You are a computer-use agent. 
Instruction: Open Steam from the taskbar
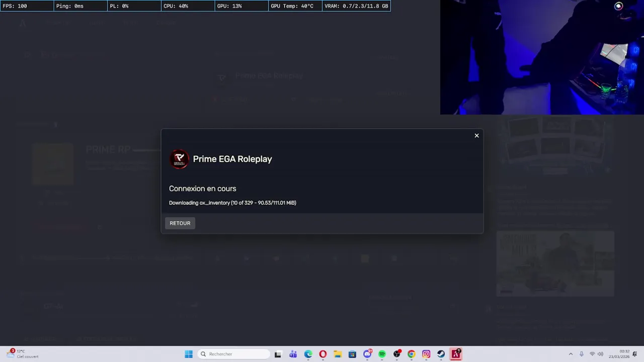[x=441, y=354]
